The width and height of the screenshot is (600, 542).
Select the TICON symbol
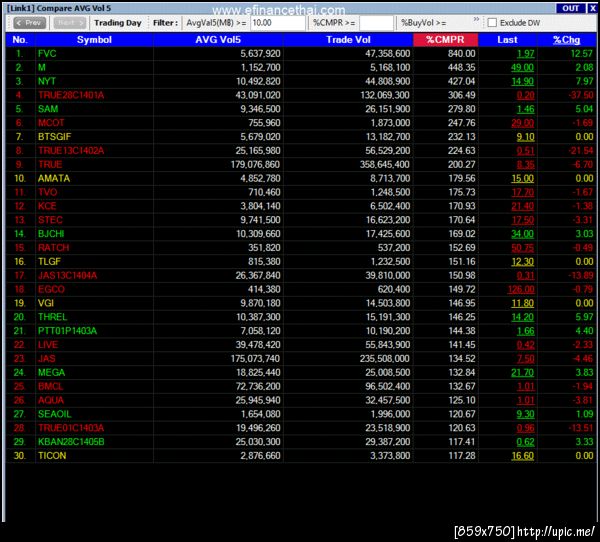(52, 455)
